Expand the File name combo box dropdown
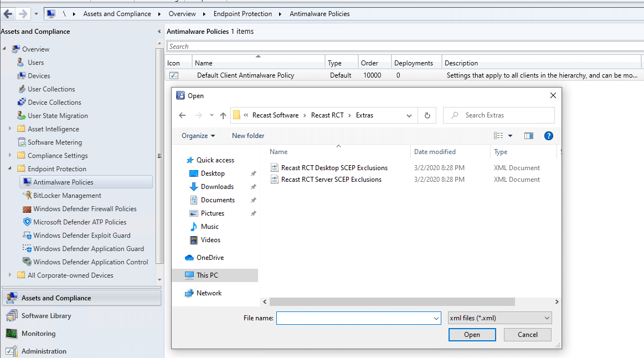Viewport: 644px width, 358px height. tap(436, 318)
